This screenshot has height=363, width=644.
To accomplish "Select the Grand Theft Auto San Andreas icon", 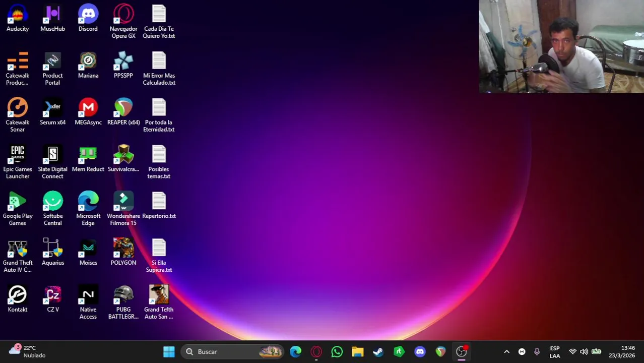I will click(x=159, y=303).
